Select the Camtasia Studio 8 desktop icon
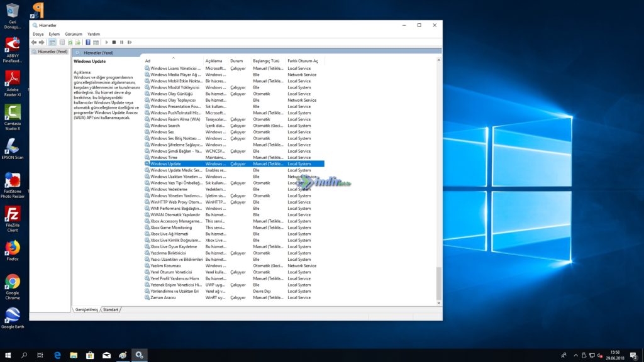Screen dimensions: 644x362 coord(13,118)
